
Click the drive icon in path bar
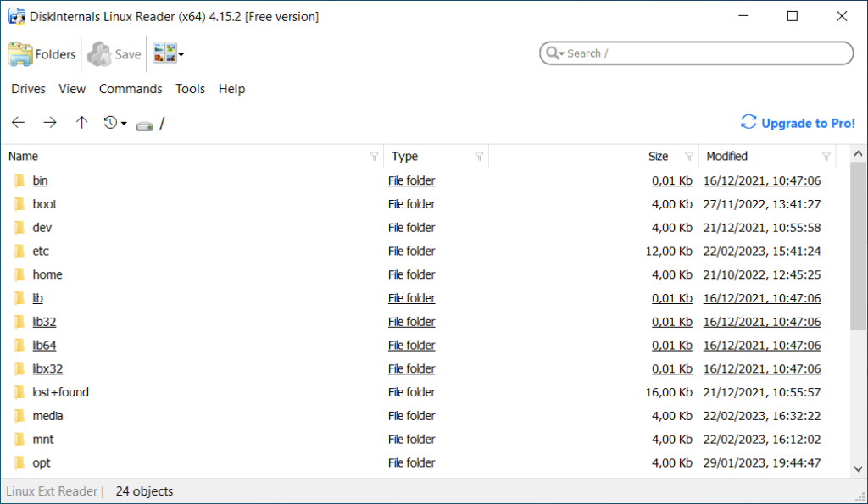click(x=144, y=126)
